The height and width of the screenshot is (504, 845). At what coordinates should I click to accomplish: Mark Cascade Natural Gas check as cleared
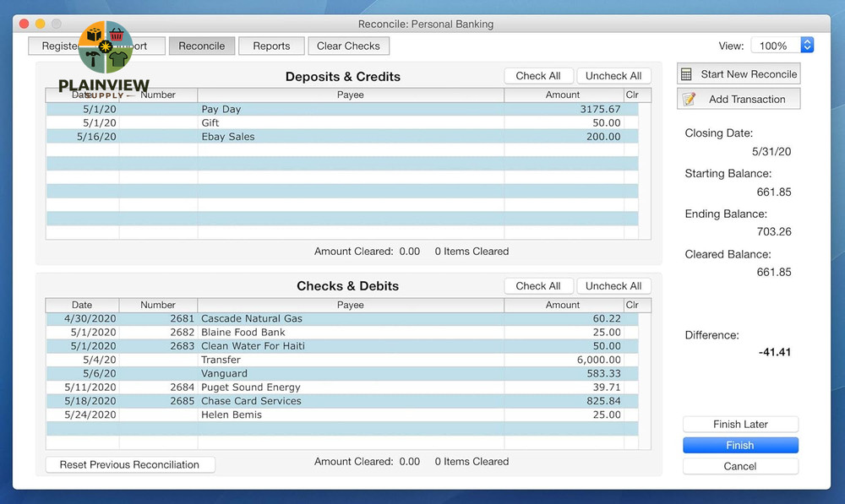631,319
